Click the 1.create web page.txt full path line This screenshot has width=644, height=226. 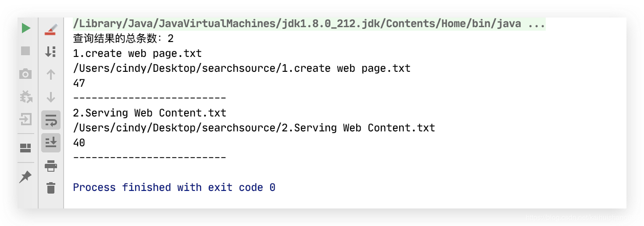coord(242,68)
